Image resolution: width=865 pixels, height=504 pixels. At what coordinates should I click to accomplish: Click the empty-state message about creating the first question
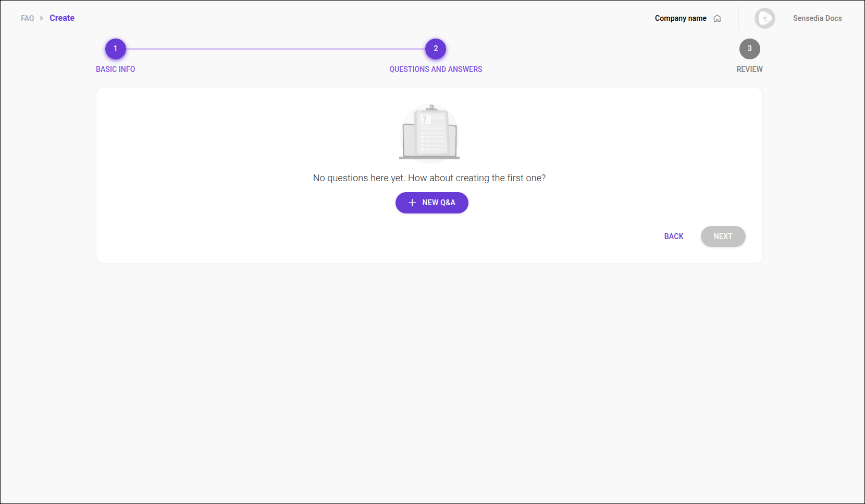[x=428, y=178]
